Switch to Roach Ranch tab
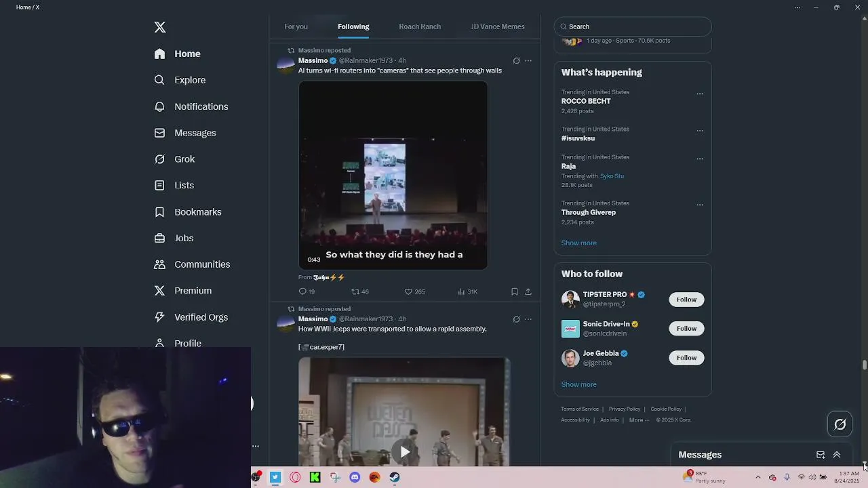This screenshot has width=868, height=488. [420, 26]
